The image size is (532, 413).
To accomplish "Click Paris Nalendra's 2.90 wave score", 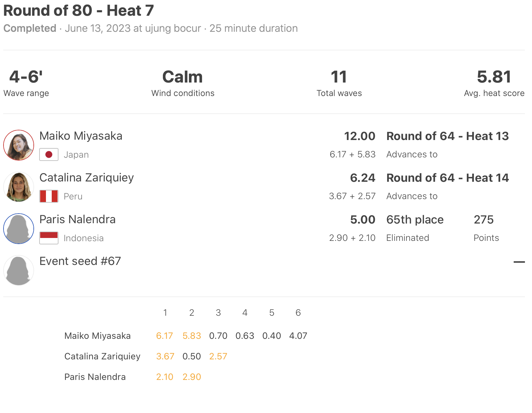I will [x=192, y=377].
